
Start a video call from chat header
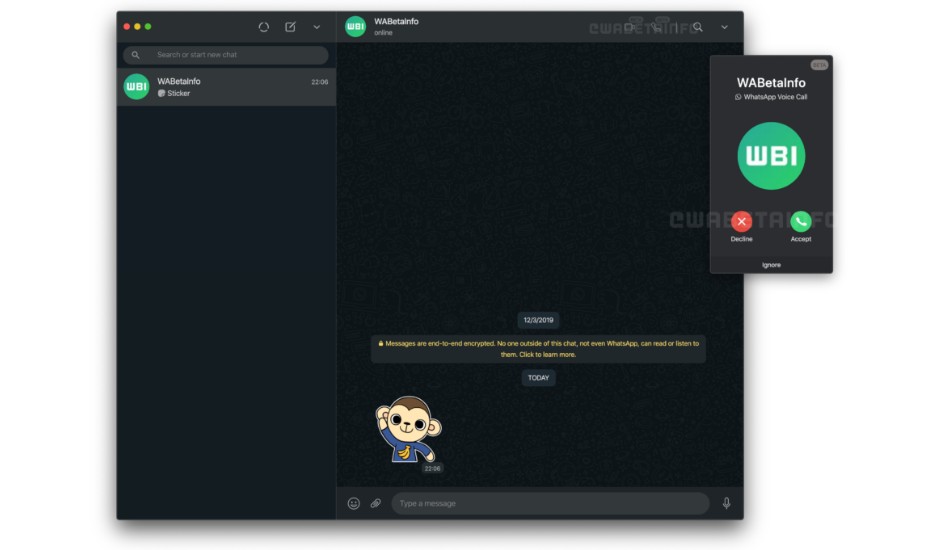[x=631, y=27]
